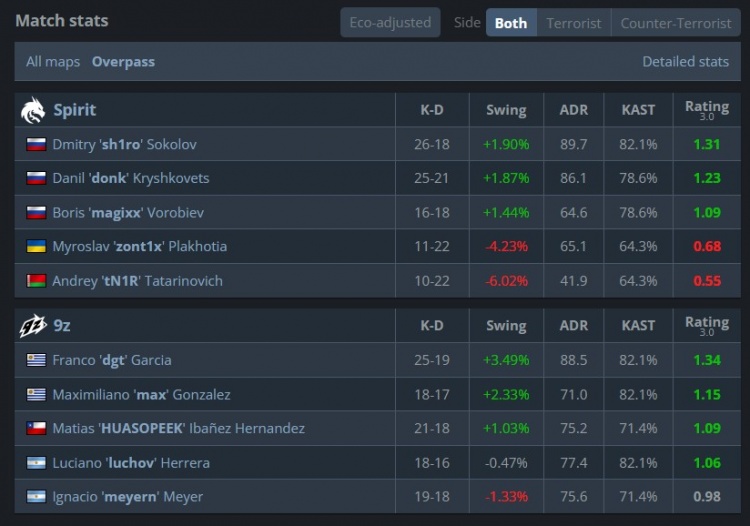Click the Uruguay flag beside dgt
750x526 pixels.
[x=36, y=360]
